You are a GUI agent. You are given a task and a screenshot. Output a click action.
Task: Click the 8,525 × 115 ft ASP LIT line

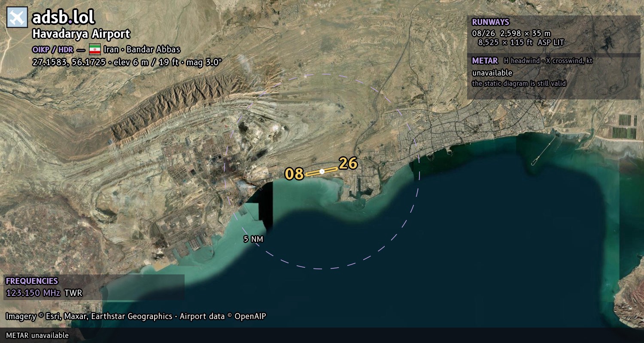[x=521, y=42]
